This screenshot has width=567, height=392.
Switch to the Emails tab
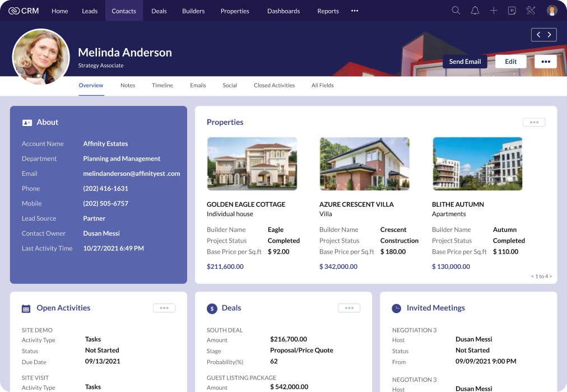coord(198,85)
